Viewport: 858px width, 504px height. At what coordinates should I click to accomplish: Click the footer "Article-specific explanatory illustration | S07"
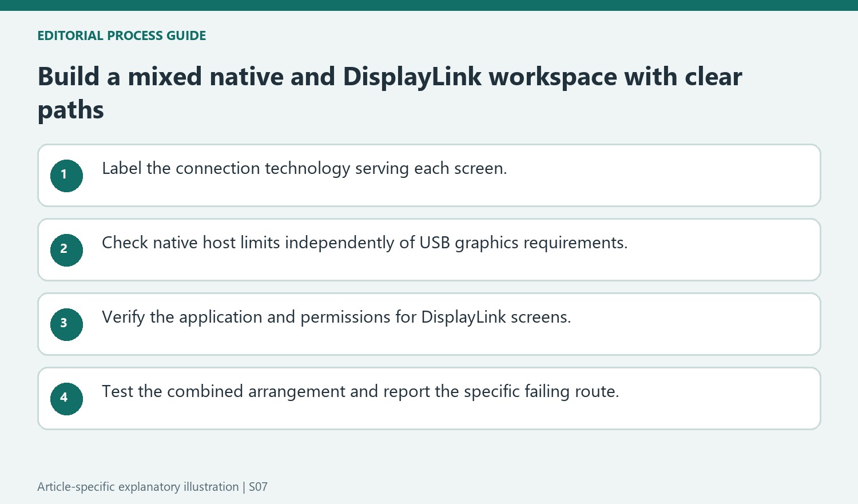pyautogui.click(x=152, y=487)
